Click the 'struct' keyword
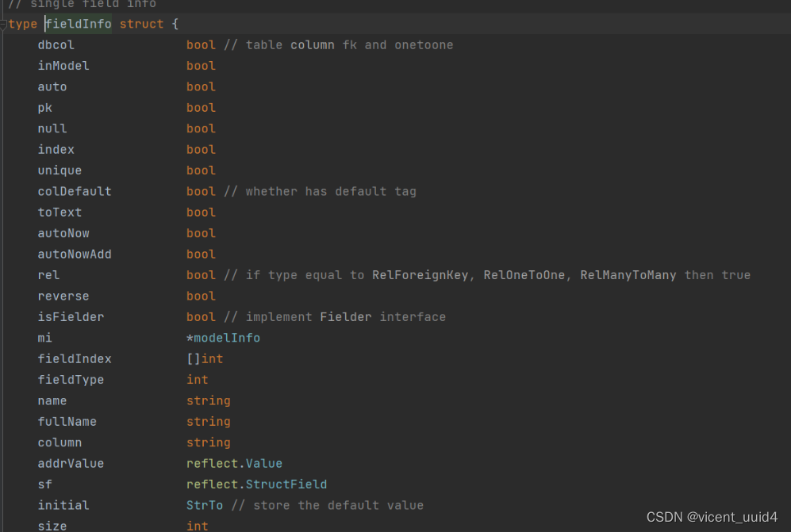Image resolution: width=791 pixels, height=532 pixels. [x=141, y=24]
